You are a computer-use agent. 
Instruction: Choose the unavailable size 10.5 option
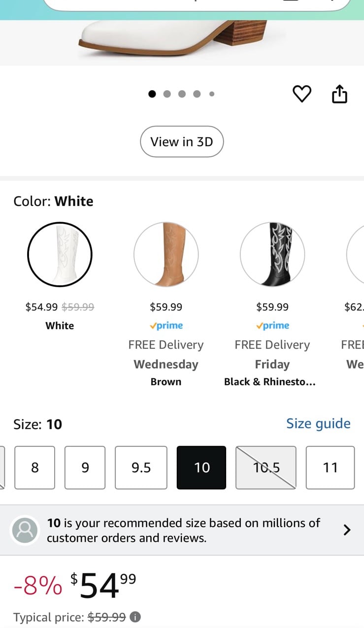(266, 467)
